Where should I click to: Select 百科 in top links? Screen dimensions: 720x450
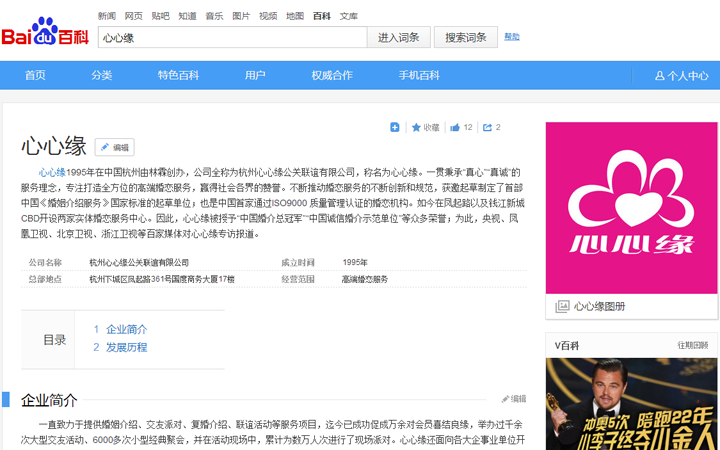pos(321,16)
